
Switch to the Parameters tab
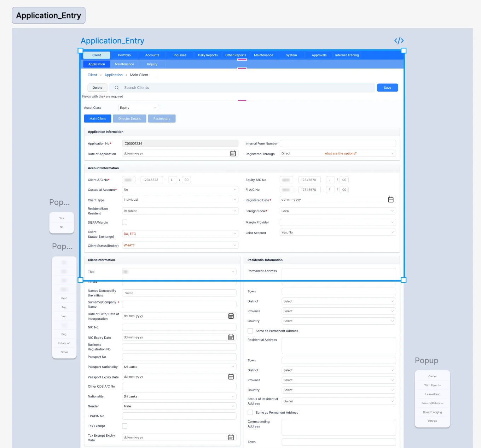point(162,119)
